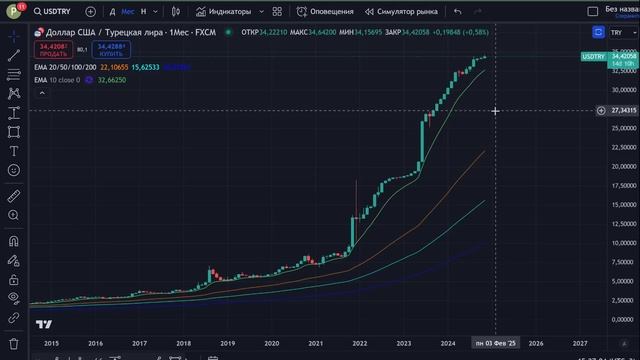Toggle hide all drawings eye
The height and width of the screenshot is (360, 640).
pos(14,298)
